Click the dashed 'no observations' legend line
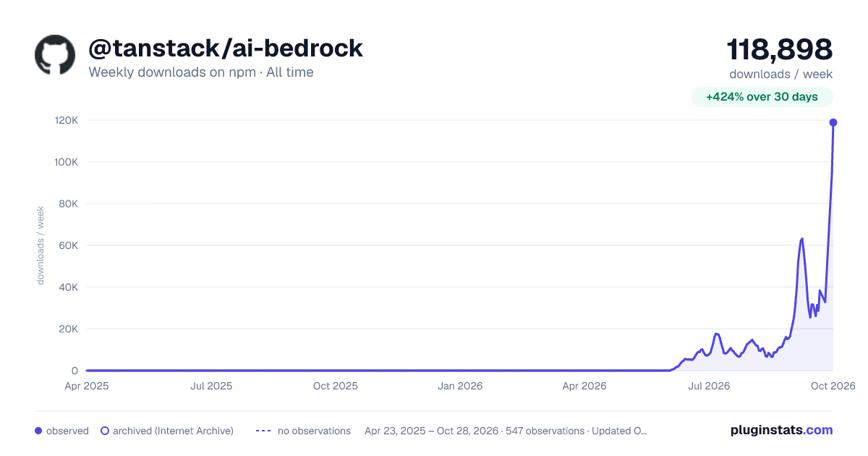Viewport: 868px width, 456px height. click(x=263, y=431)
